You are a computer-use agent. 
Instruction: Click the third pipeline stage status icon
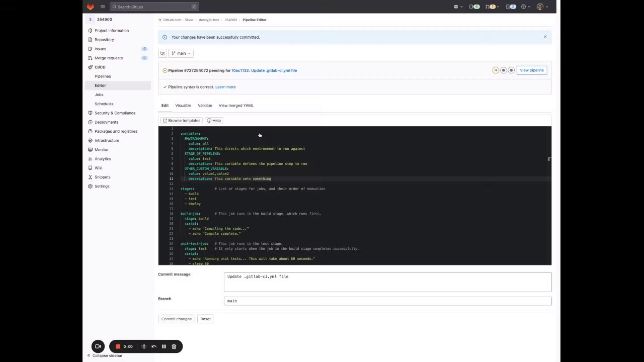(511, 70)
